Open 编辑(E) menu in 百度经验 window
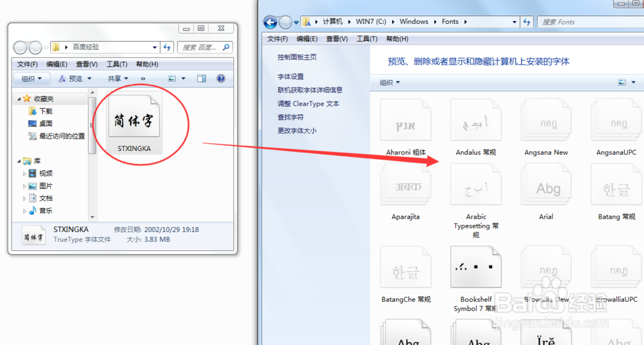The width and height of the screenshot is (644, 345). [57, 64]
